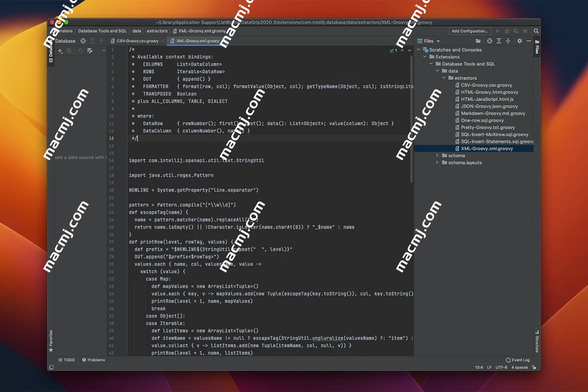Open data source properties via the wrench icon
588x392 pixels.
tap(90, 51)
